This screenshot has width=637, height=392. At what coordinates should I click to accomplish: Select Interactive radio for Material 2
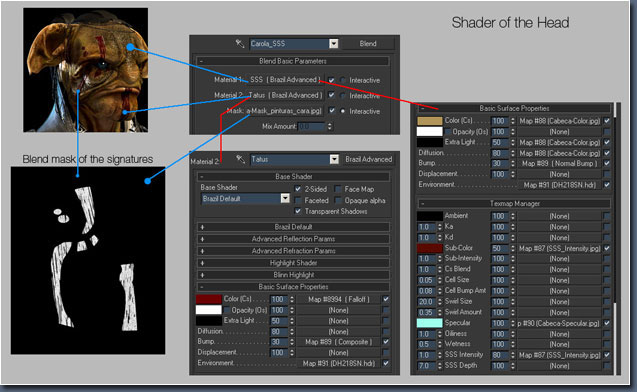click(343, 95)
